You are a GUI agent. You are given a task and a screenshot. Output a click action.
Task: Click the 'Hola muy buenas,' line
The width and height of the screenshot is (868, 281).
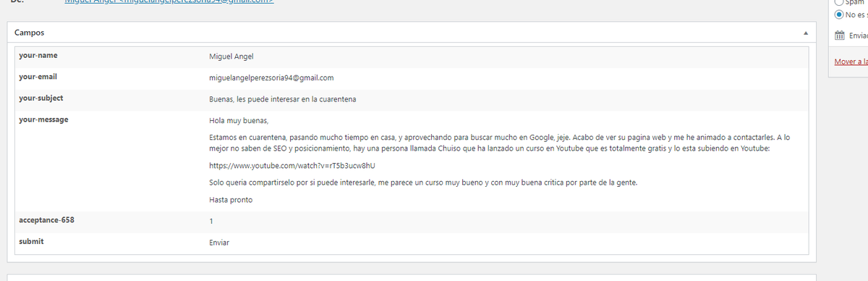point(239,120)
